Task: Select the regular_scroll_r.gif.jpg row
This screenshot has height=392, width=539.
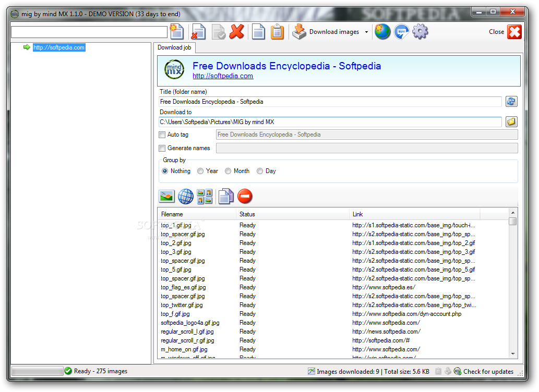Action: coord(333,340)
